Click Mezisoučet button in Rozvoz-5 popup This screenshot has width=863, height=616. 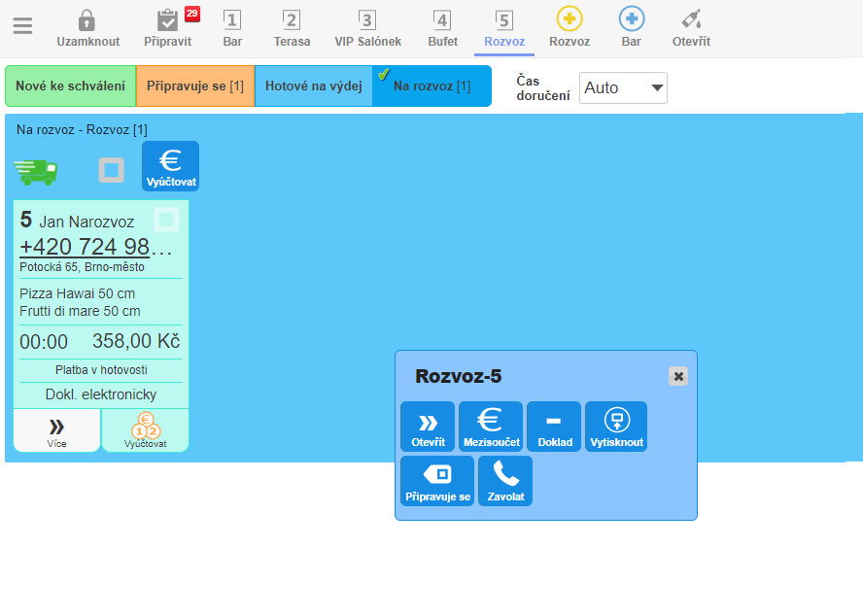click(491, 427)
